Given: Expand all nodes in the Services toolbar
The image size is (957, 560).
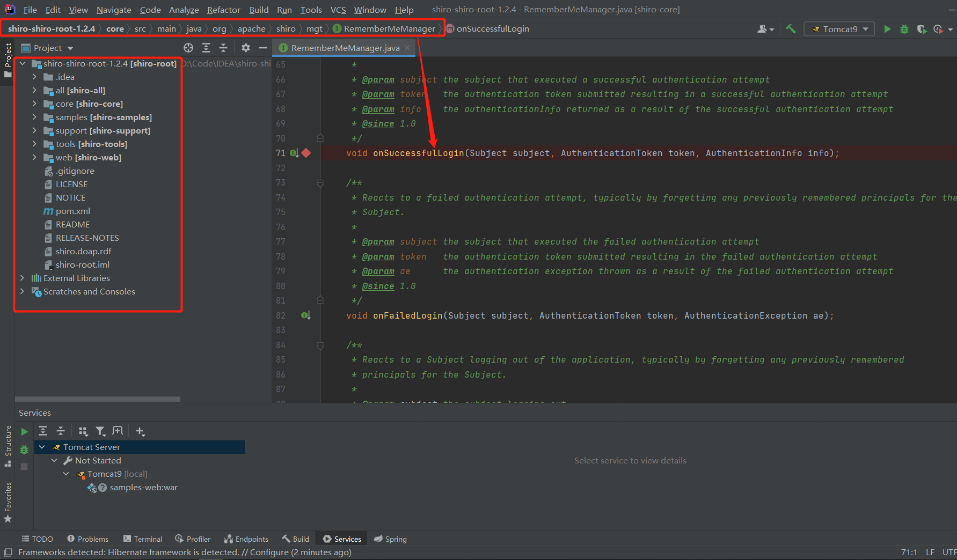Looking at the screenshot, I should (x=43, y=431).
